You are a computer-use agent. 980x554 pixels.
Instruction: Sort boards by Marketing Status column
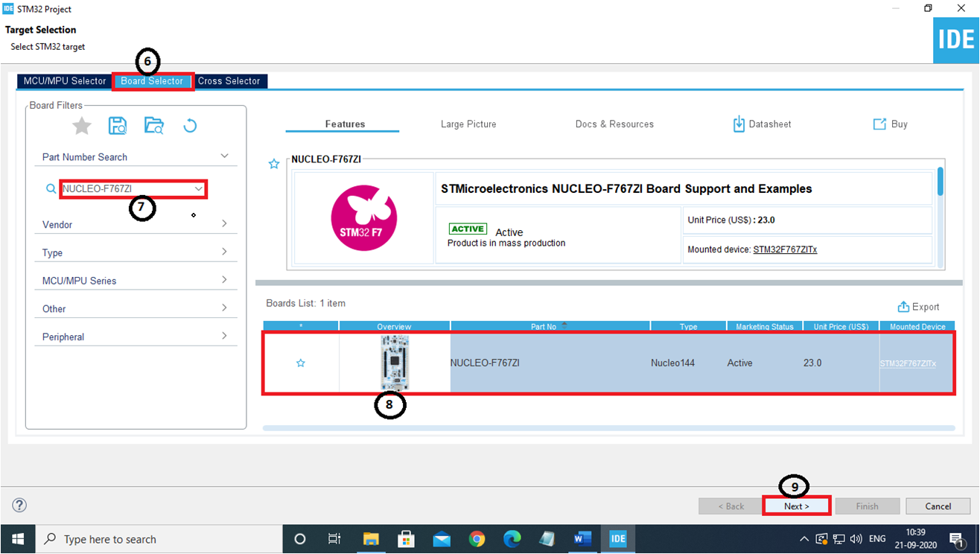point(765,326)
